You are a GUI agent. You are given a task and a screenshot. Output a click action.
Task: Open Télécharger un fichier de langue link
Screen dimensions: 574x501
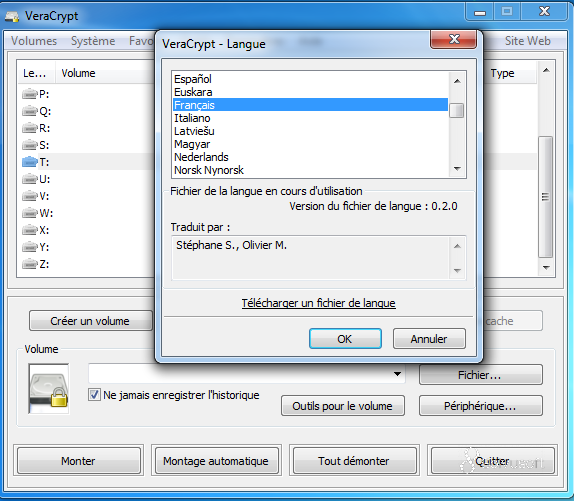tap(318, 303)
